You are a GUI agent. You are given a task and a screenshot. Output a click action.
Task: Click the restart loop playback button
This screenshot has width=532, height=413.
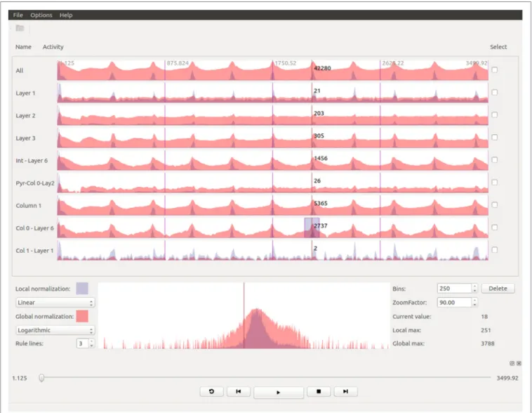click(211, 391)
